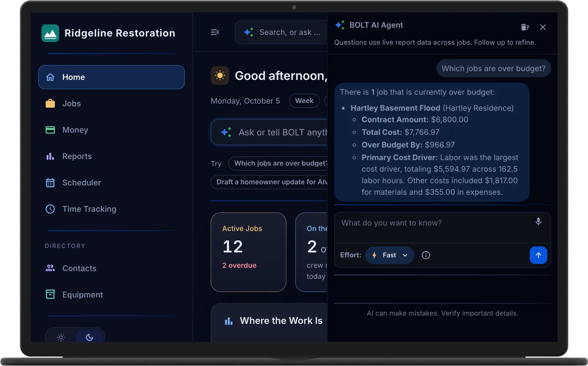
Task: Open the Active Jobs card
Action: (x=249, y=252)
